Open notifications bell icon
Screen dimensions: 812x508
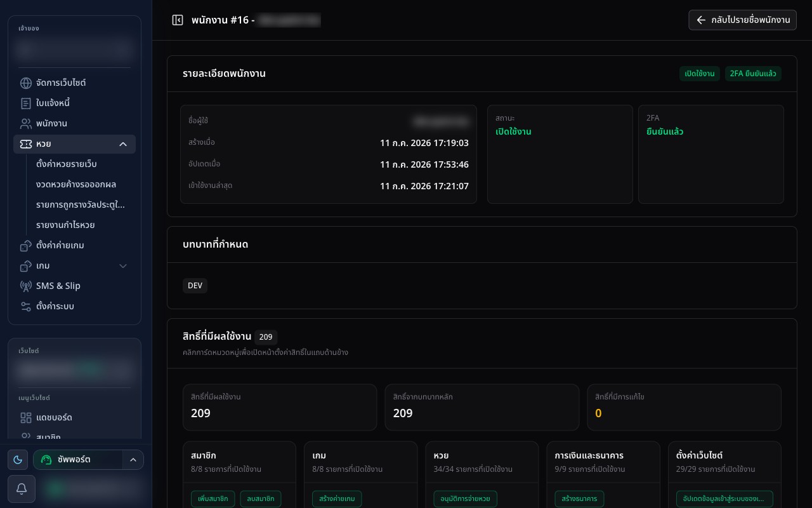(22, 488)
